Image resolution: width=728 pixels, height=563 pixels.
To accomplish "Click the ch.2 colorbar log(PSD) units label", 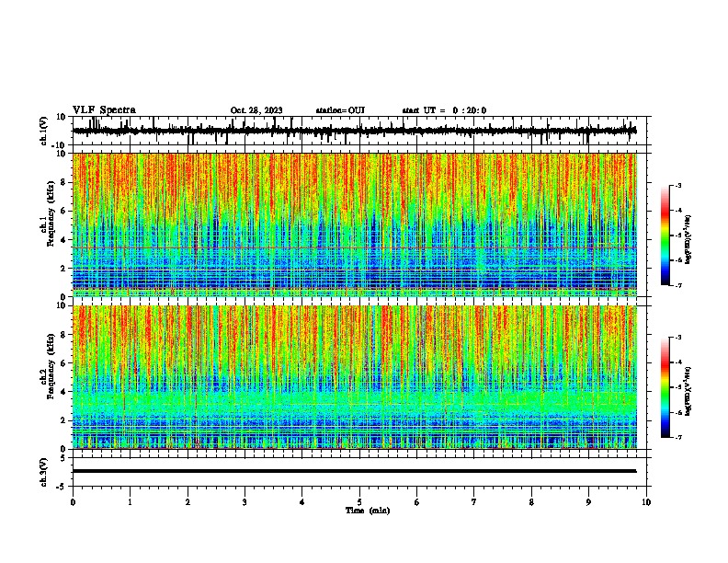I will 688,391.
